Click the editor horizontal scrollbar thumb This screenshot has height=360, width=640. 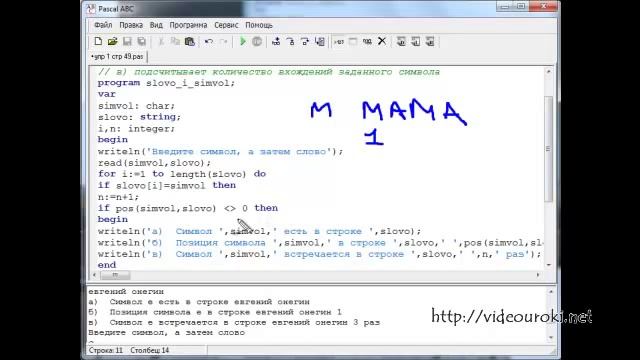click(116, 275)
